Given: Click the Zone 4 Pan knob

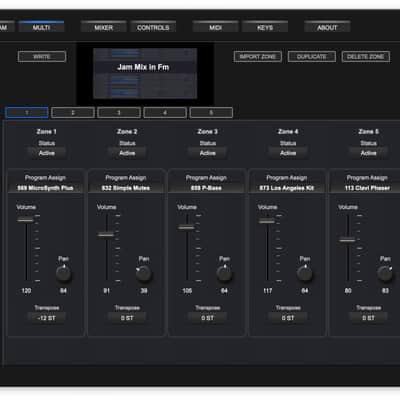Looking at the screenshot, I should click(305, 274).
